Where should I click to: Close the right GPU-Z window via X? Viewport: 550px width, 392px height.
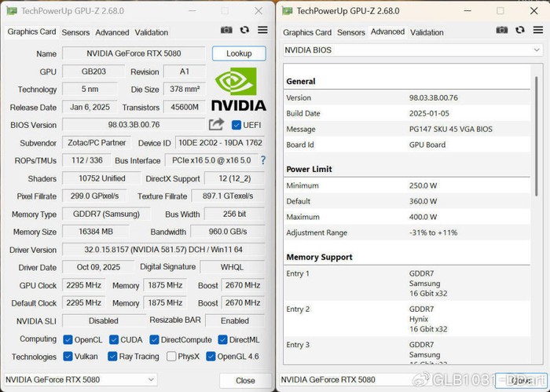point(533,11)
